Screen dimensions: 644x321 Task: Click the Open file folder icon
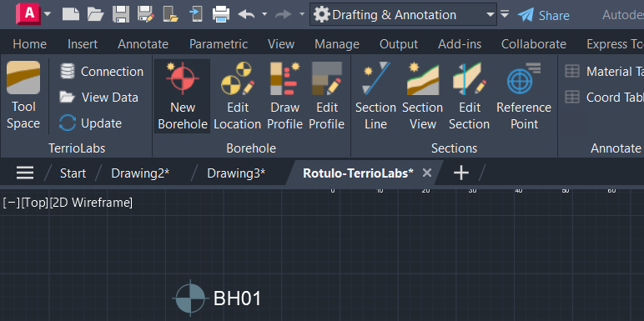96,14
